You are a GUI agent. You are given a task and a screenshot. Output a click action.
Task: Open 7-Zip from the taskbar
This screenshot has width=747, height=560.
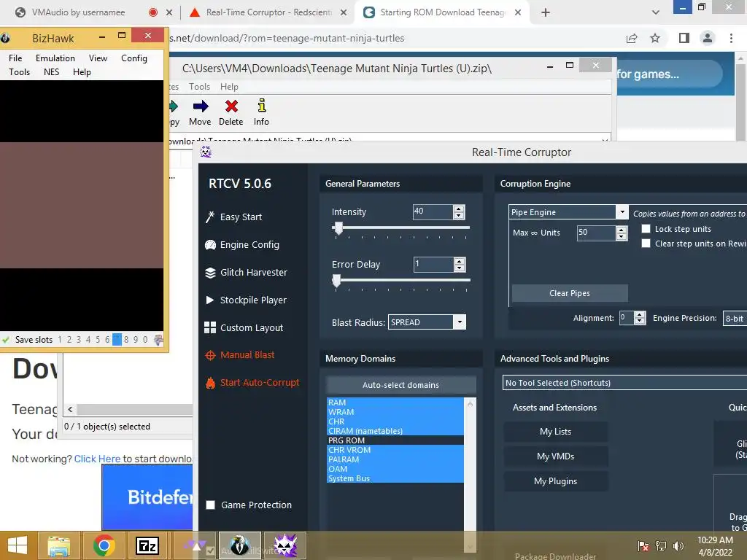(x=147, y=545)
